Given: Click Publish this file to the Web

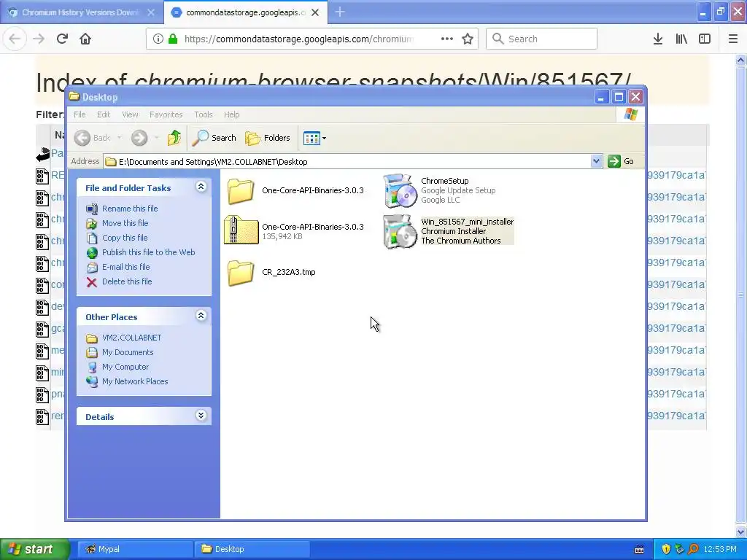Looking at the screenshot, I should 148,252.
